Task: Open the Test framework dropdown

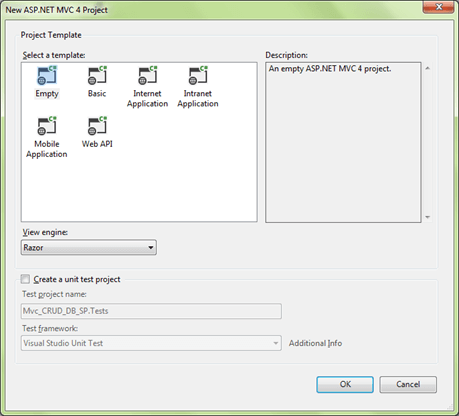Action: [x=151, y=343]
